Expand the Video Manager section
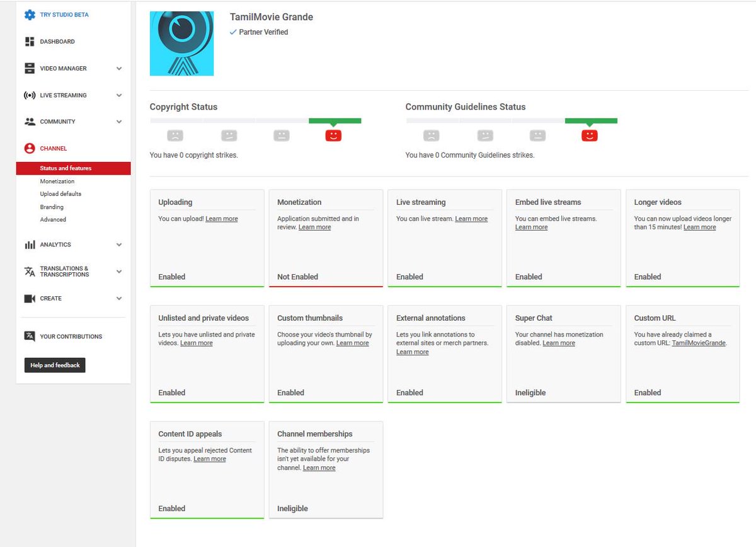 (119, 68)
